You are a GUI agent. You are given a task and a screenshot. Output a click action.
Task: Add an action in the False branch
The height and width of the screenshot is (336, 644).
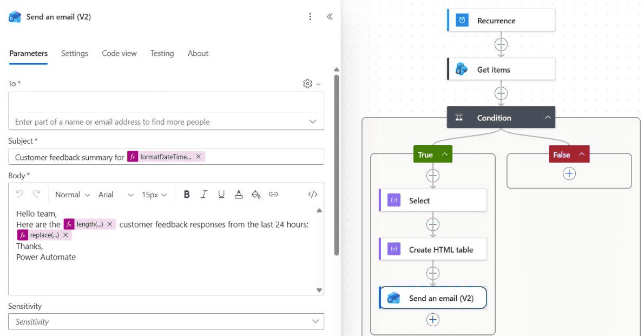point(569,173)
